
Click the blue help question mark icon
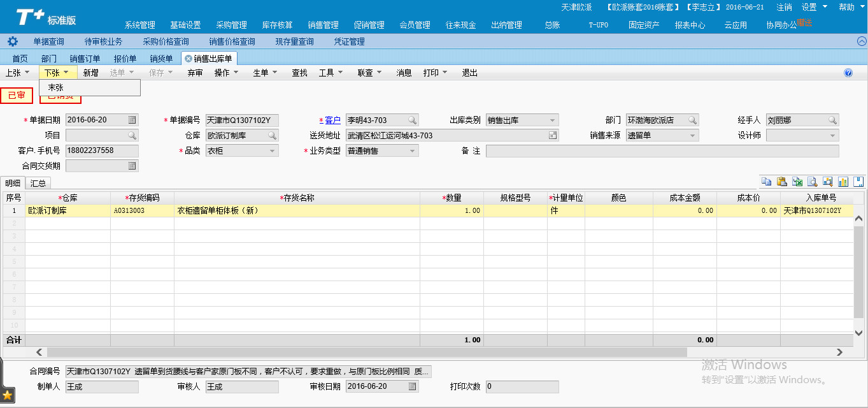[x=848, y=73]
